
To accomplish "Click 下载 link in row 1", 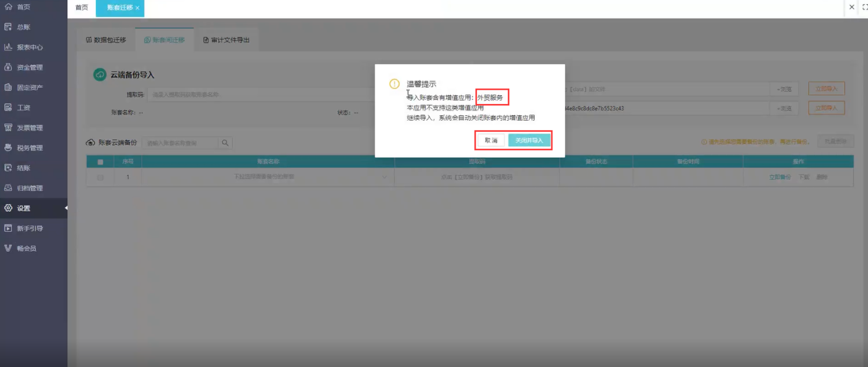I will (804, 177).
